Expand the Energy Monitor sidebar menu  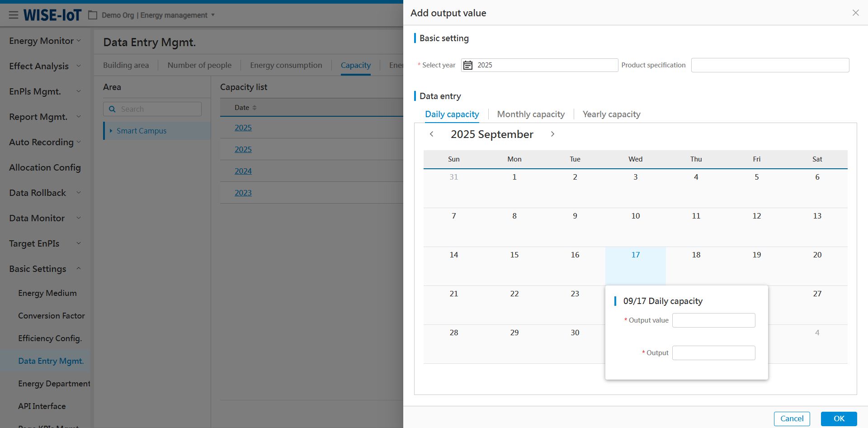point(79,41)
